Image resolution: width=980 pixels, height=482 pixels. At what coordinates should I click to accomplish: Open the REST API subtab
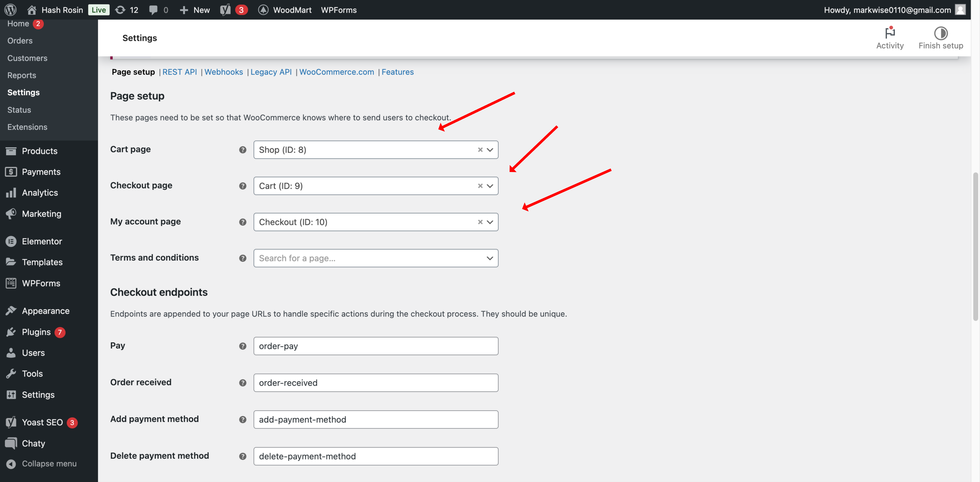click(x=180, y=72)
